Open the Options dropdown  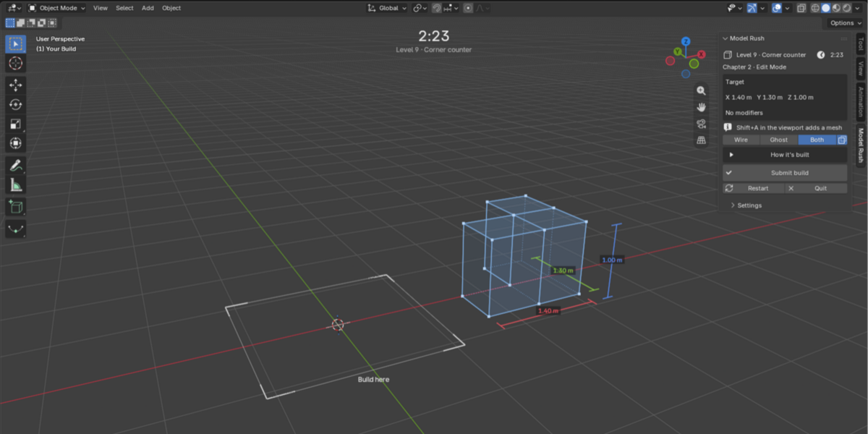pos(846,23)
